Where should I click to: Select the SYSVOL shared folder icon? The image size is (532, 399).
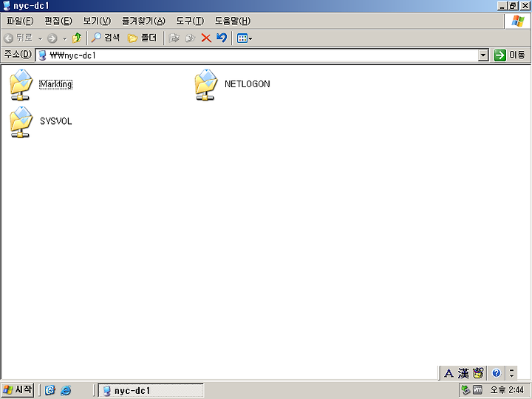pos(21,122)
